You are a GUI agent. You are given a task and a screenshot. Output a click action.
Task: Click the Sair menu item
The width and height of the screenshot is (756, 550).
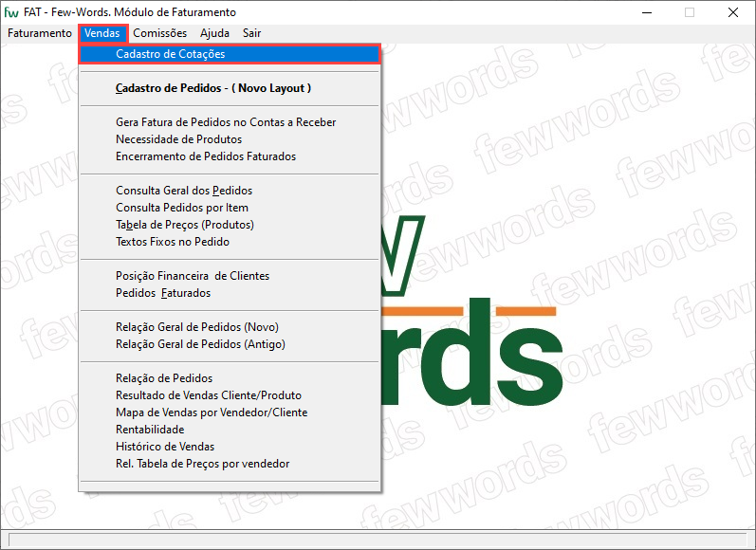tap(251, 33)
